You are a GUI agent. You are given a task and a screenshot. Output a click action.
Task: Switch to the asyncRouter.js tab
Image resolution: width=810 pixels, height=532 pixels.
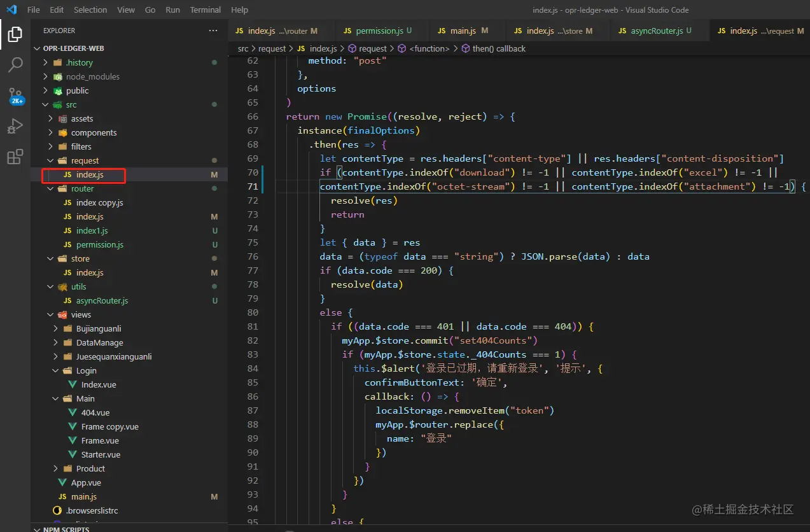[656, 31]
